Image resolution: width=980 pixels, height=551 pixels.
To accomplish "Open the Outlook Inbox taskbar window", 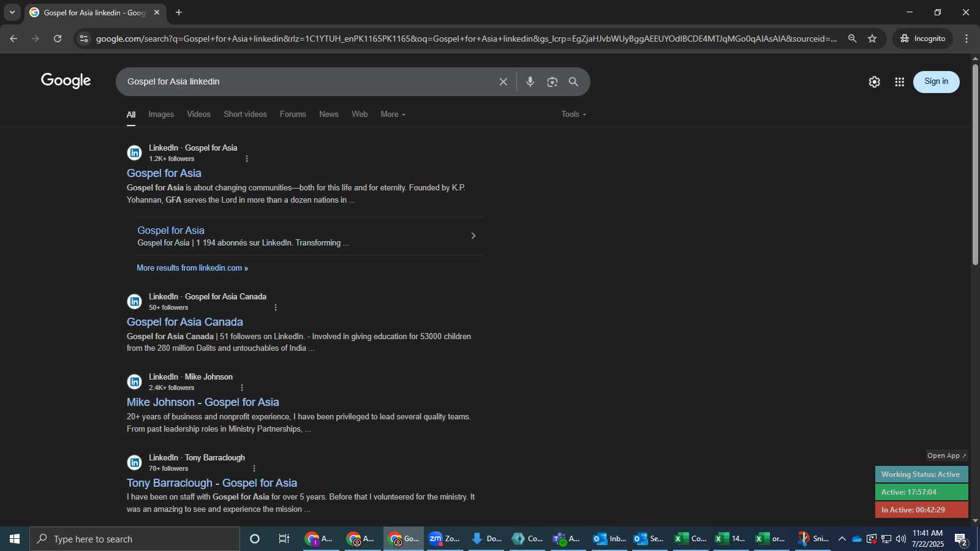I will [609, 539].
